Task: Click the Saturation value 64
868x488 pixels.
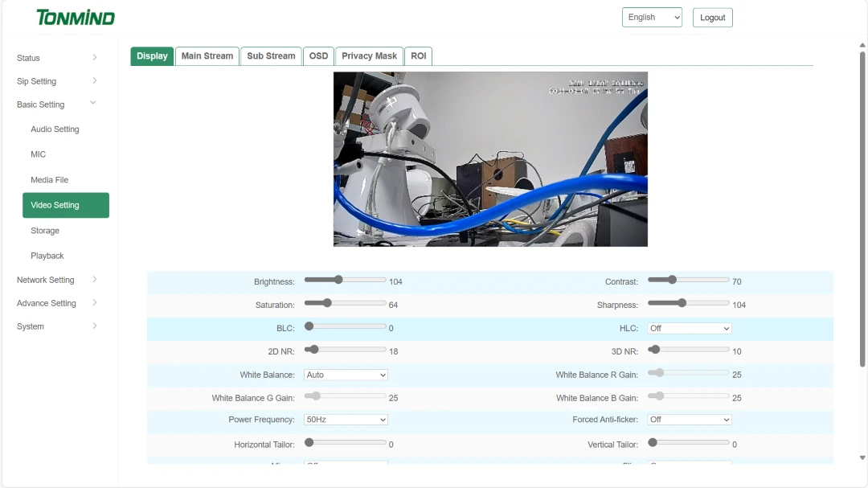Action: 393,305
